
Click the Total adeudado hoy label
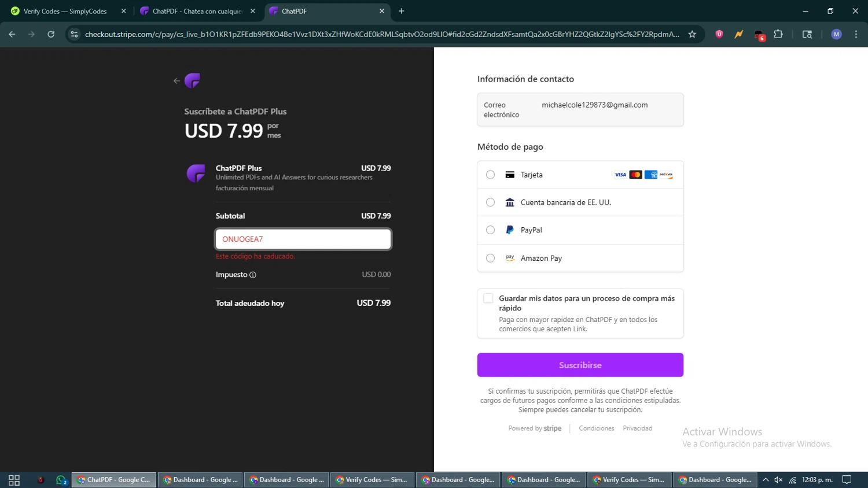click(x=250, y=303)
